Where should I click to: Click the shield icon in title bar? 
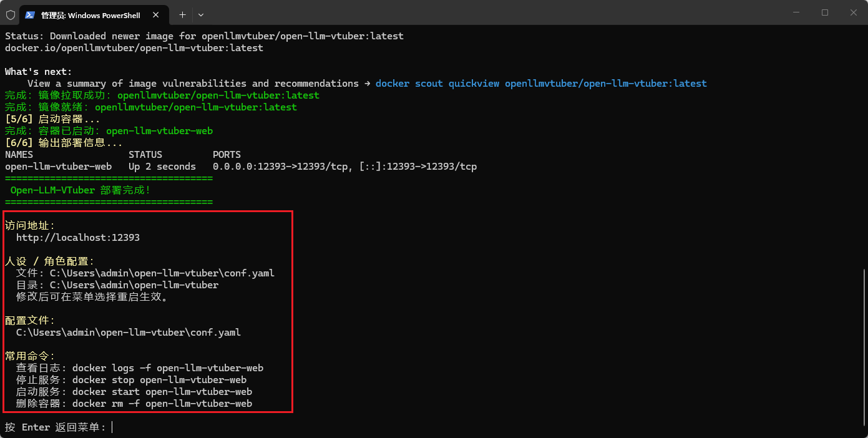(11, 14)
